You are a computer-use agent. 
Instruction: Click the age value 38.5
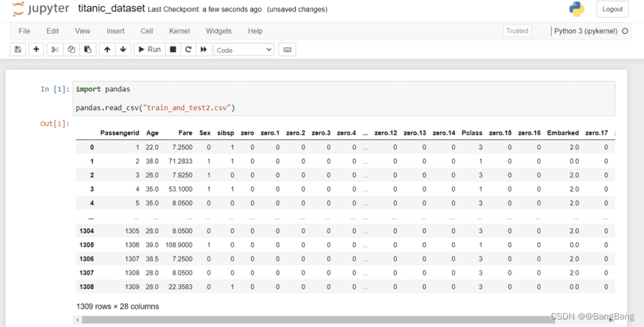pyautogui.click(x=152, y=259)
